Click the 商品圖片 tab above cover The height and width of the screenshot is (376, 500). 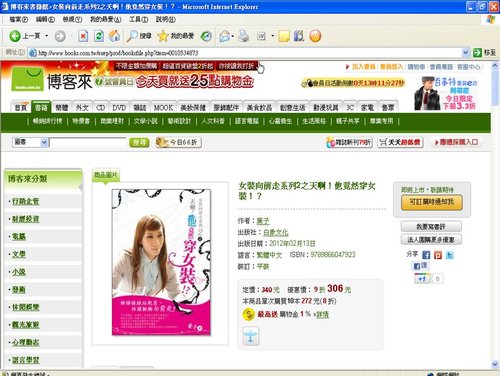click(105, 175)
